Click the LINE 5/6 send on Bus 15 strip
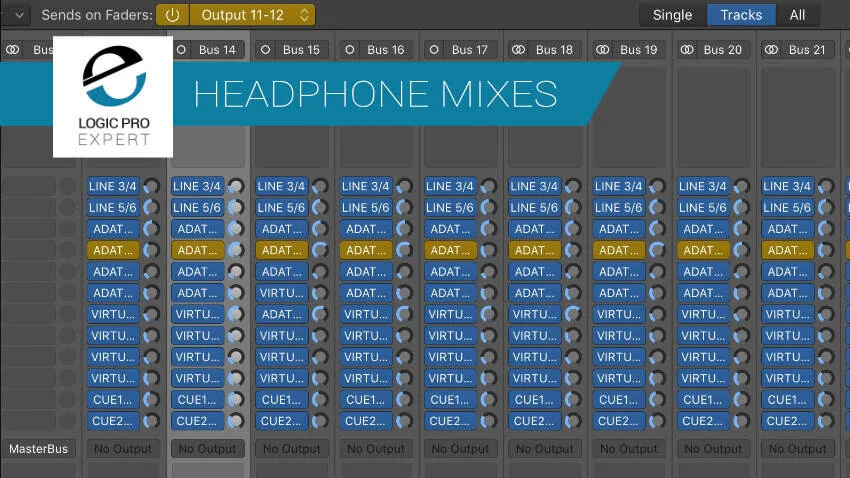Viewport: 850px width, 478px height. (x=282, y=208)
